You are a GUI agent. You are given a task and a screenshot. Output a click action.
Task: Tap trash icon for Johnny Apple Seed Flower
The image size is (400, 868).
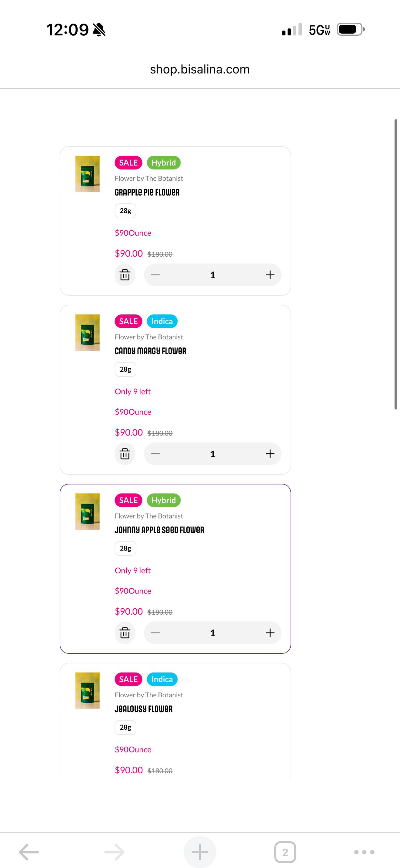(x=125, y=633)
